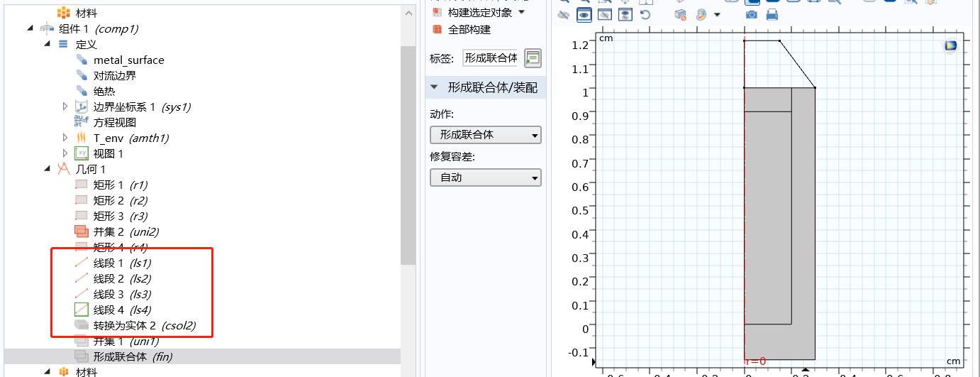The image size is (980, 377).
Task: Open the 动作 dropdown showing 形成联合体
Action: click(486, 135)
